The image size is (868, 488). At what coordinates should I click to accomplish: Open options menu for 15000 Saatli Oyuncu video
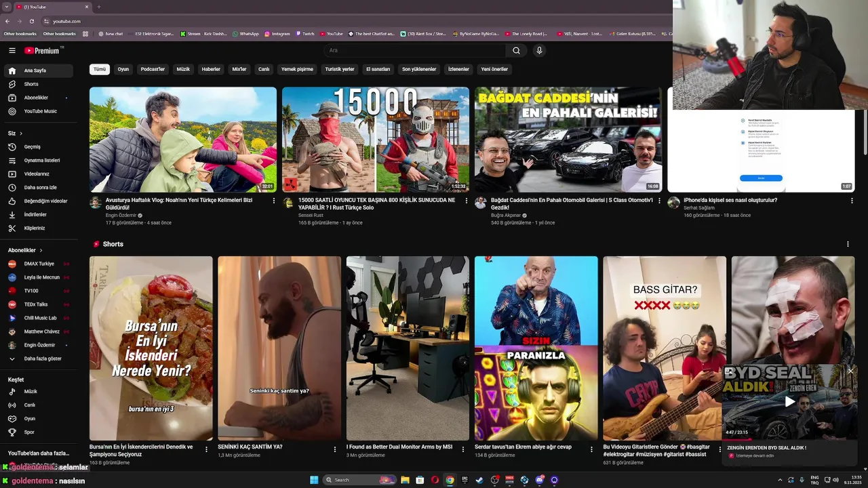pos(467,201)
